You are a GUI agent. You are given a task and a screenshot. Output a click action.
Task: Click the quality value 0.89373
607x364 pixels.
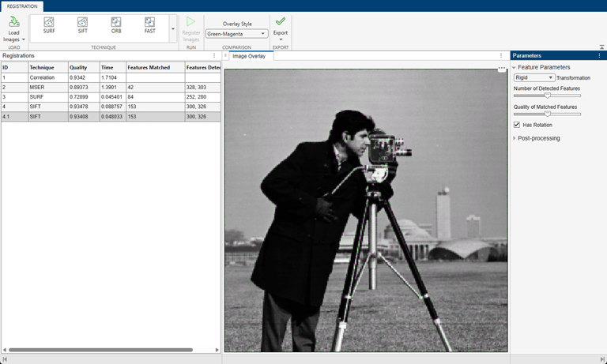tap(78, 88)
